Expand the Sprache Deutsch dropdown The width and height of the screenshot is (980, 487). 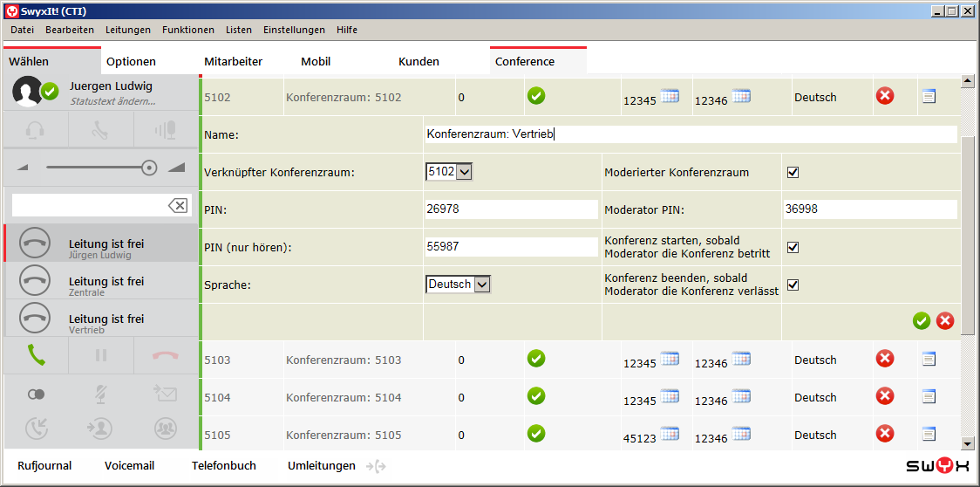pyautogui.click(x=482, y=285)
